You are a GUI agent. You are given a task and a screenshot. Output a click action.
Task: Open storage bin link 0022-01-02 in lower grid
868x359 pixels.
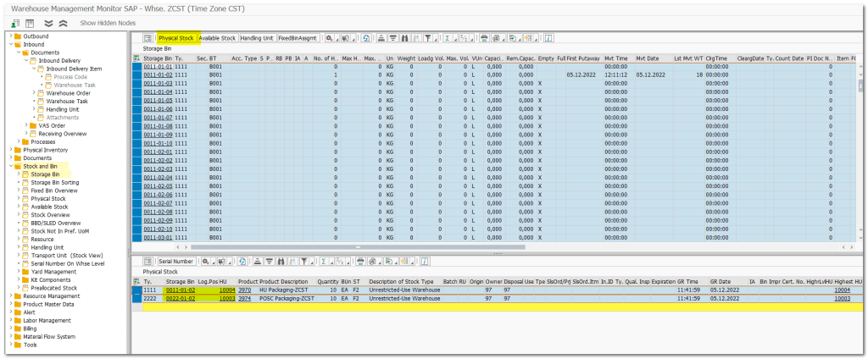pyautogui.click(x=180, y=299)
